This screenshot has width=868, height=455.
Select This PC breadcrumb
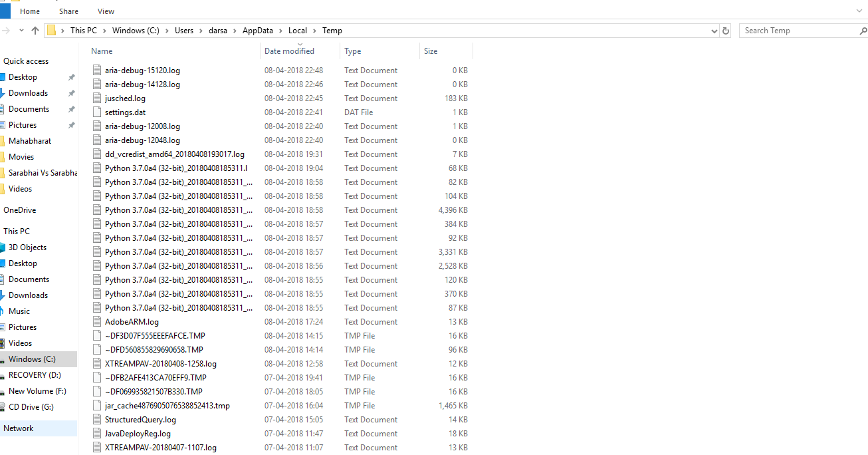84,31
